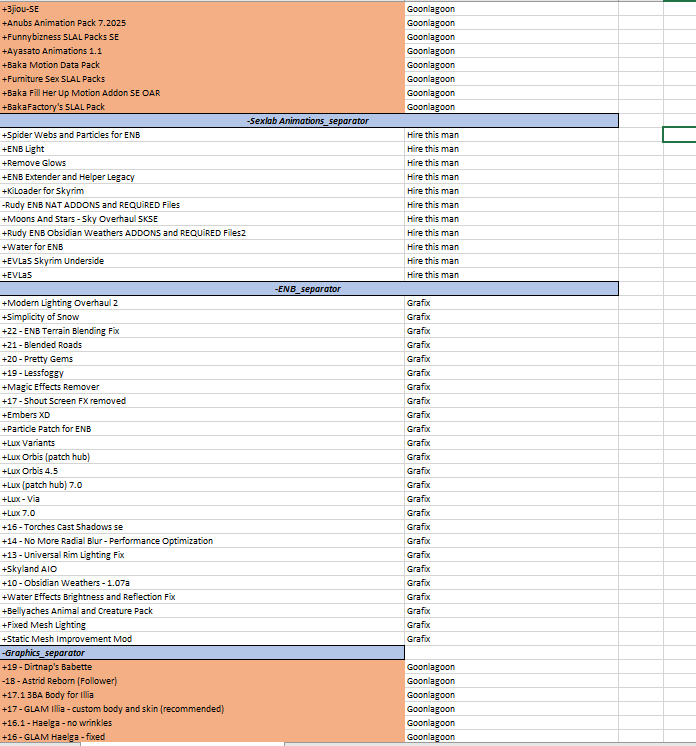The height and width of the screenshot is (746, 696).
Task: Click '+13 - Universal Rim Lighting Fix'
Action: coord(202,555)
